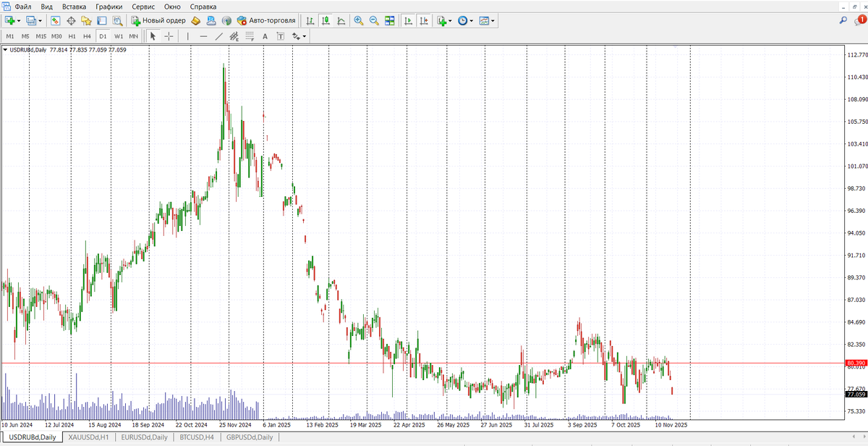868x446 pixels.
Task: Activate the H4 timeframe toggle
Action: [x=87, y=35]
